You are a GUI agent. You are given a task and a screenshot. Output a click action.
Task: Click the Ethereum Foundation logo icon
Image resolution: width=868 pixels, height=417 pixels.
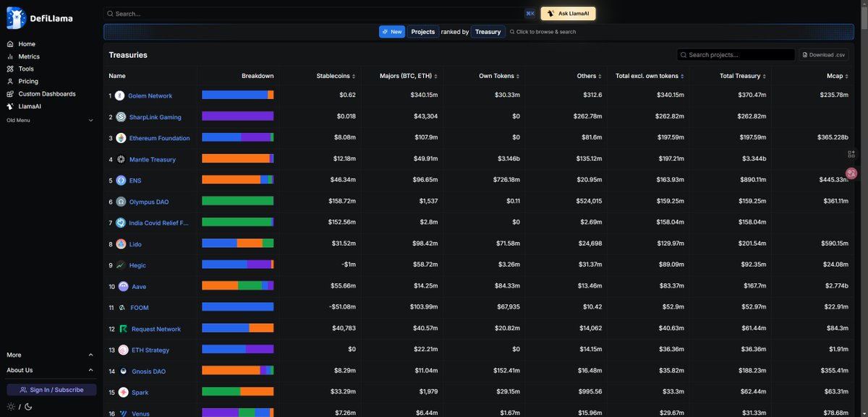pos(121,138)
